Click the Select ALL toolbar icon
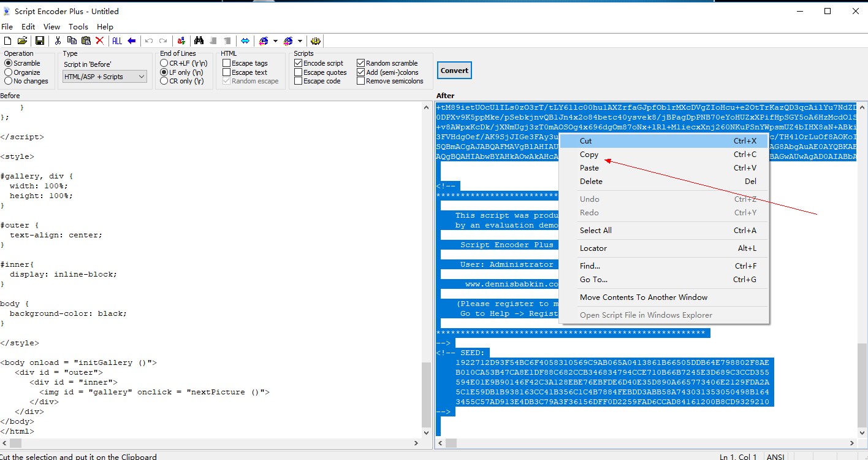868x460 pixels. coord(116,41)
